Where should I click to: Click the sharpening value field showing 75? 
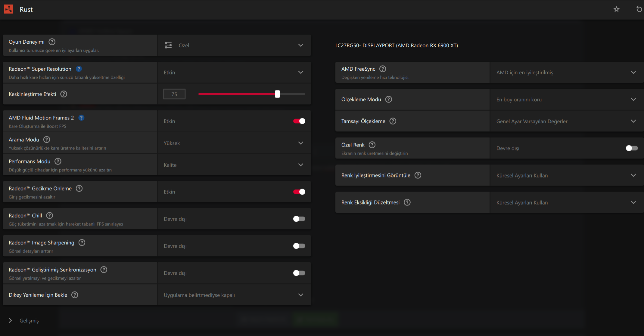[174, 94]
